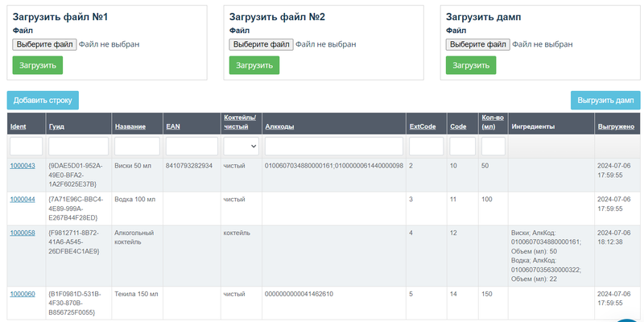Sort table by EAN column

[x=173, y=126]
